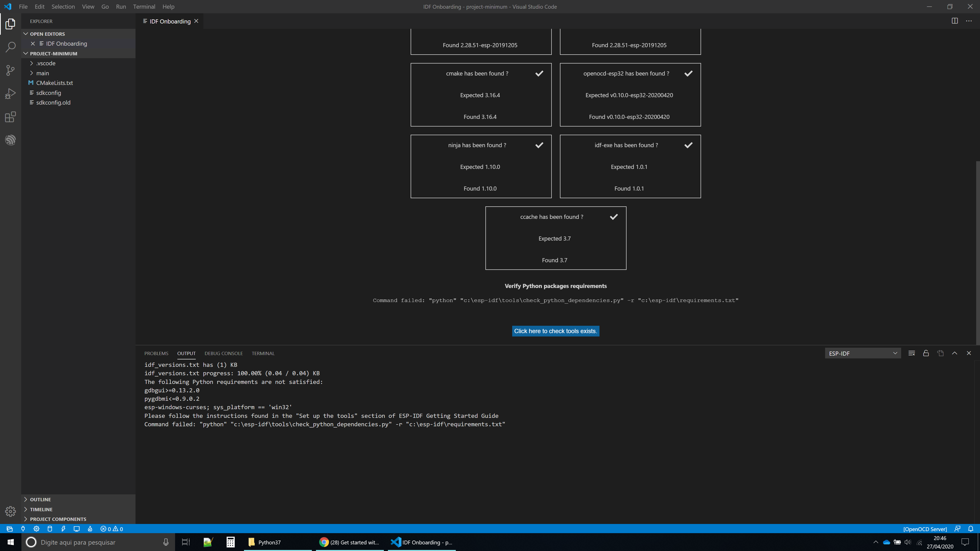The height and width of the screenshot is (551, 980).
Task: Open the Extensions view
Action: [10, 117]
